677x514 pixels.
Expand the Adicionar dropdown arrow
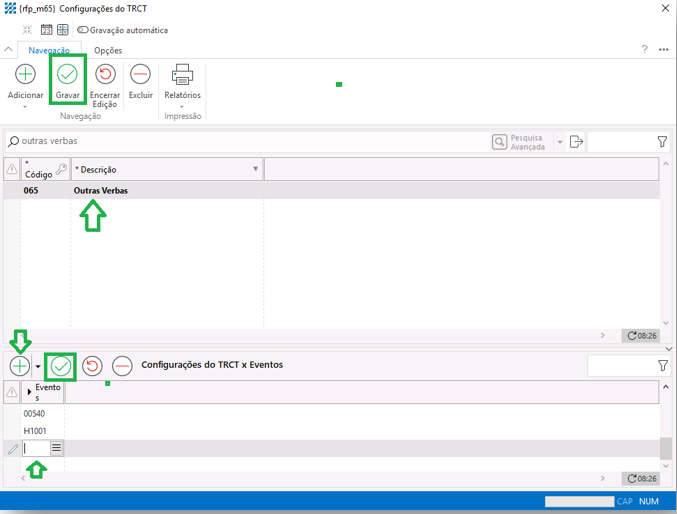(25, 106)
